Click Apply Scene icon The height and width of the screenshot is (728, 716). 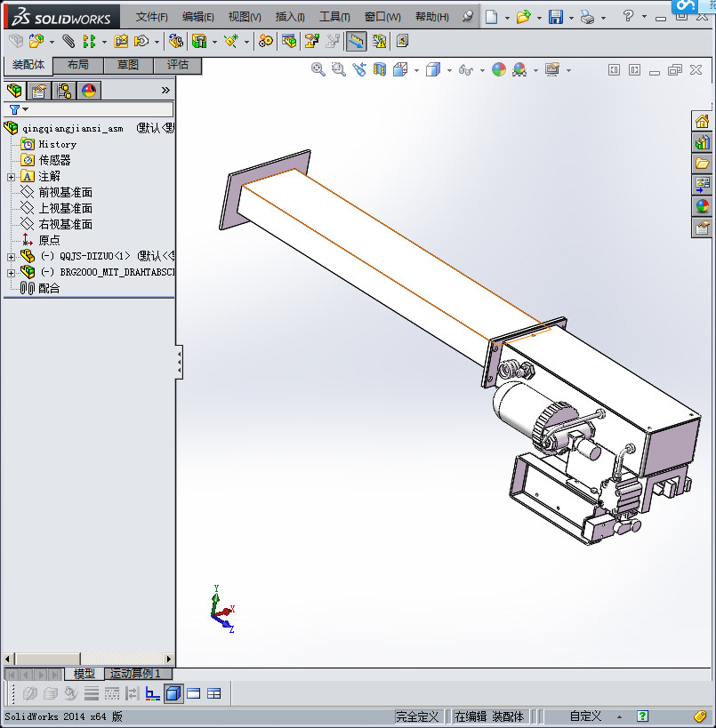pyautogui.click(x=519, y=69)
